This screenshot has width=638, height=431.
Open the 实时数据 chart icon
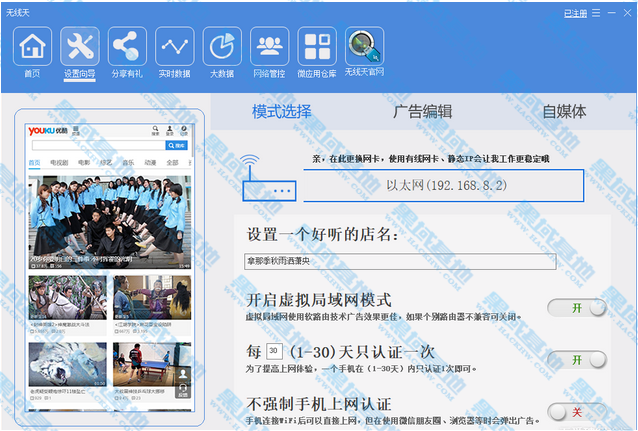point(174,47)
